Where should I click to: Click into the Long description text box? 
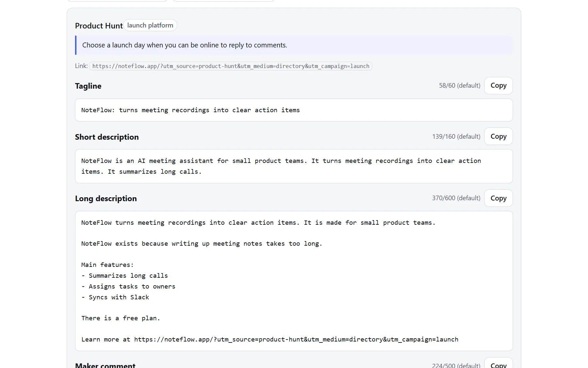294,281
